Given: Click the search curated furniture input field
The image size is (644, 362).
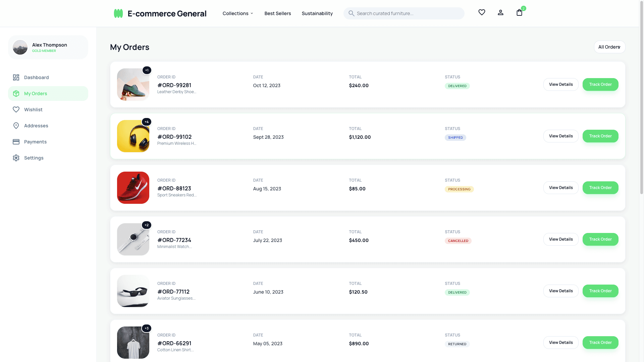Looking at the screenshot, I should 404,13.
